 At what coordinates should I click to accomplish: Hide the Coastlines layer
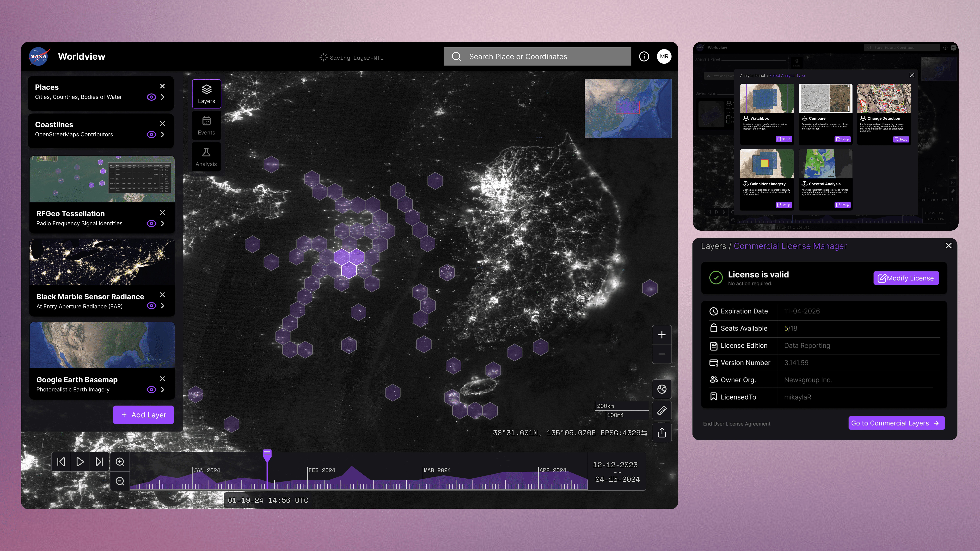[151, 134]
